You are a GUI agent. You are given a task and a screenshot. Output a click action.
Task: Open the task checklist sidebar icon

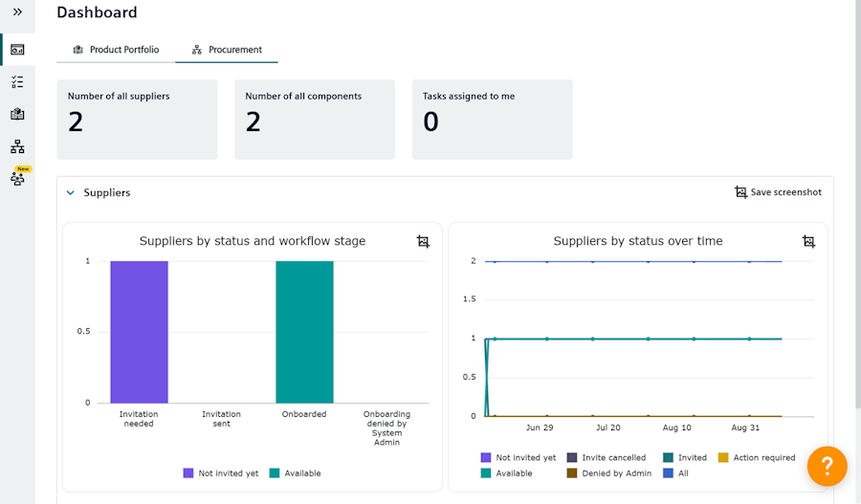point(17,82)
